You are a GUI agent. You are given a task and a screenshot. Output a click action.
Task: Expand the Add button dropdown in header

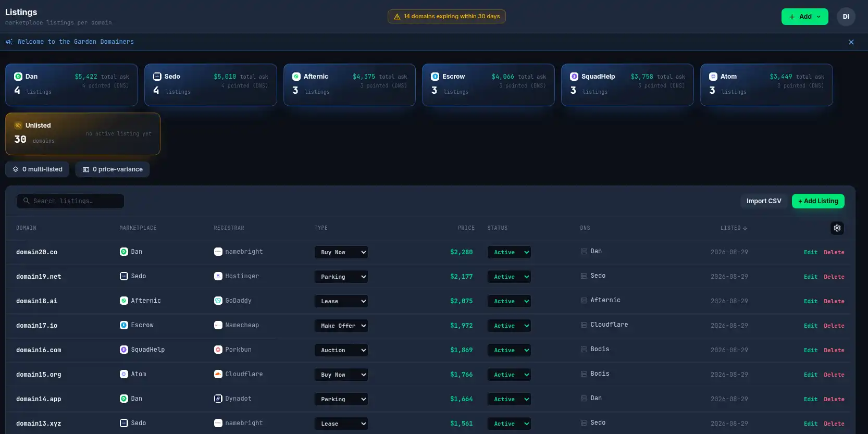(x=805, y=17)
